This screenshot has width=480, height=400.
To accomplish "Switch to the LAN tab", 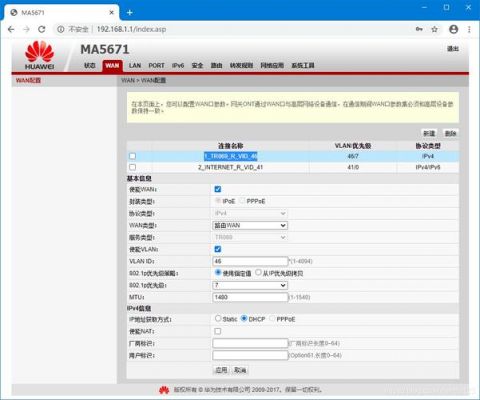I will [x=135, y=65].
